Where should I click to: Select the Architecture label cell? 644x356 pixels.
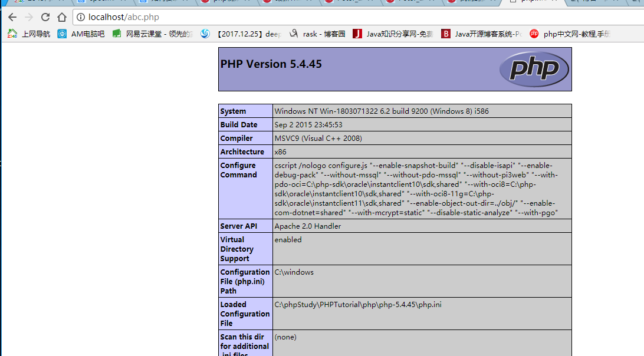(245, 152)
